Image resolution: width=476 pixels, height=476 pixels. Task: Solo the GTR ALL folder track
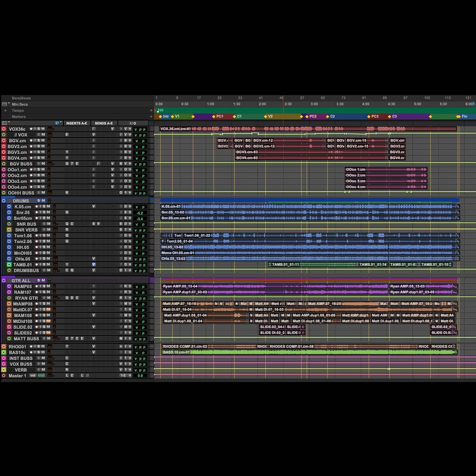pos(39,280)
